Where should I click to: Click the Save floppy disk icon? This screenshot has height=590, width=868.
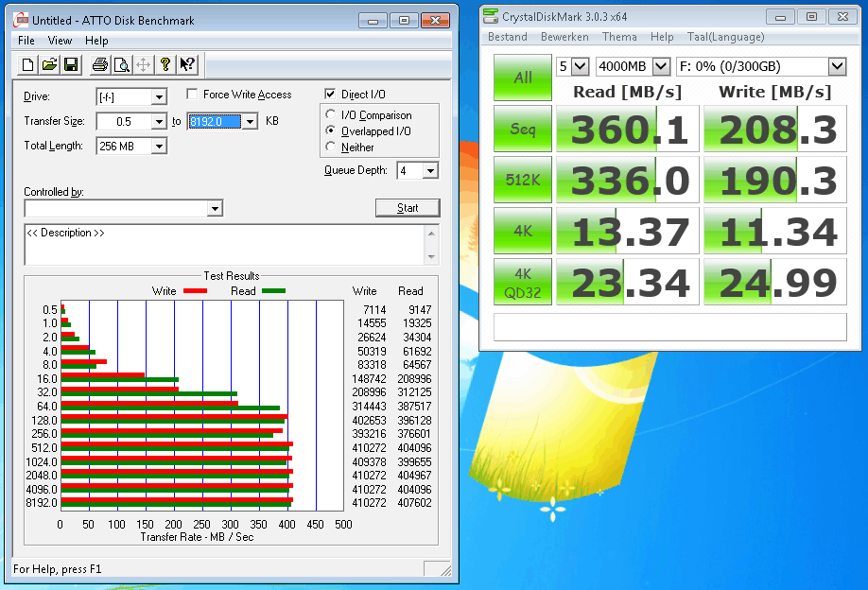(x=71, y=64)
